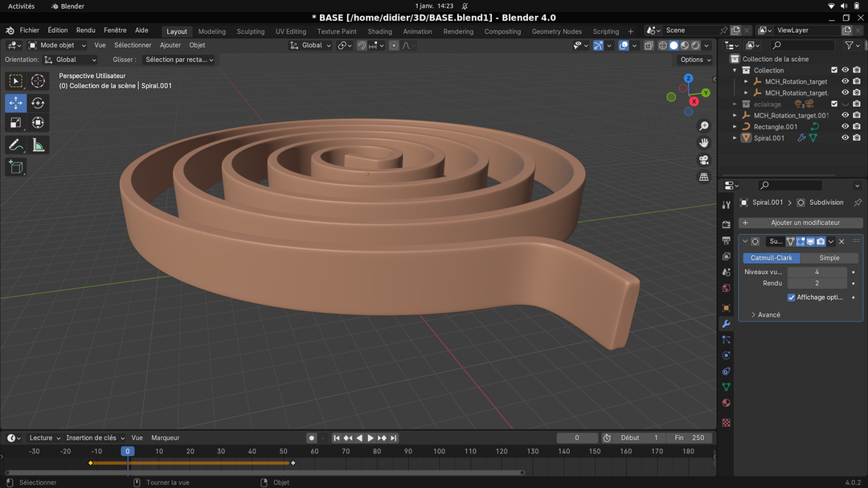Select the Measure tool
The image size is (868, 488).
pos(38,145)
